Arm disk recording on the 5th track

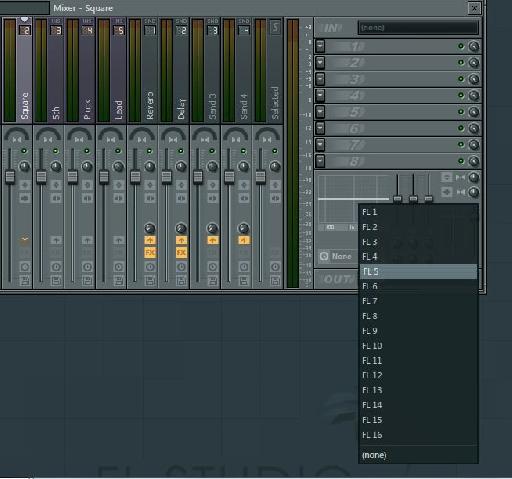point(56,281)
